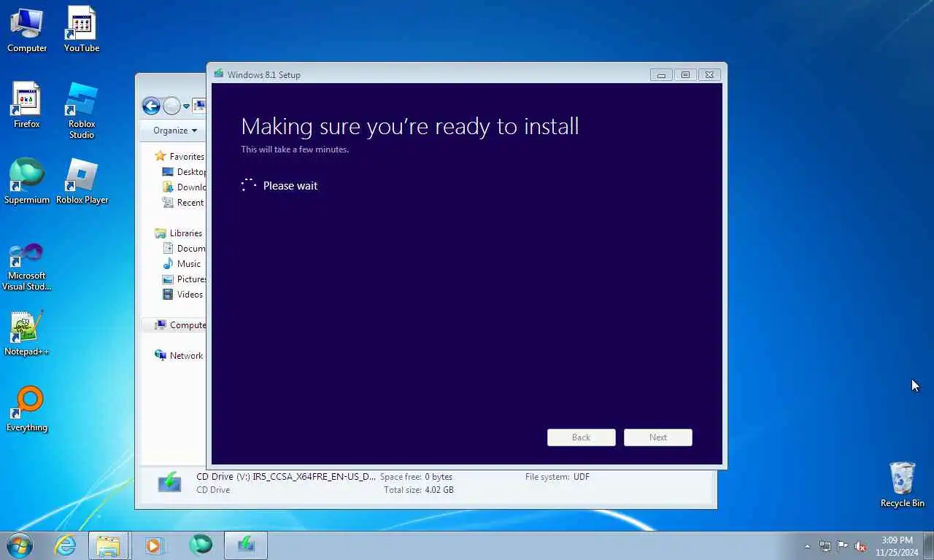Screen dimensions: 934x560
Task: Show hidden system tray icons
Action: coord(807,546)
